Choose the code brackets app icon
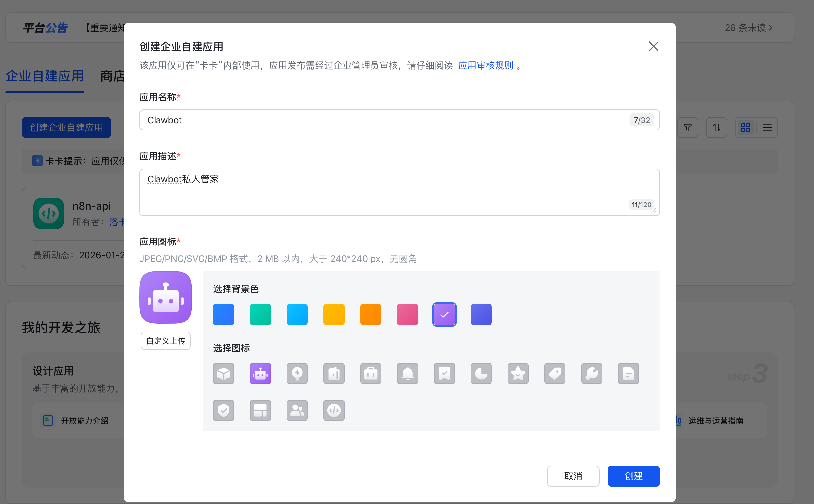 [333, 410]
